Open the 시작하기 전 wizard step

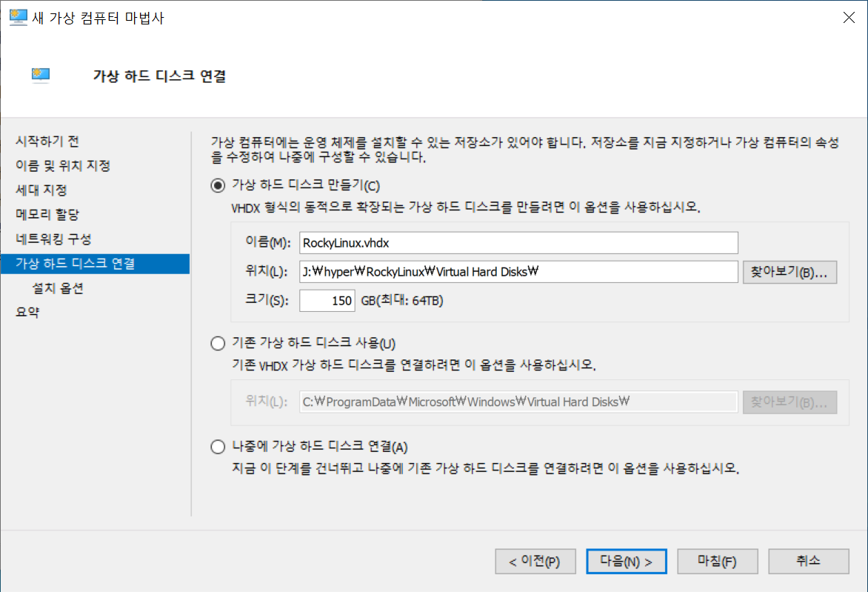tap(47, 142)
